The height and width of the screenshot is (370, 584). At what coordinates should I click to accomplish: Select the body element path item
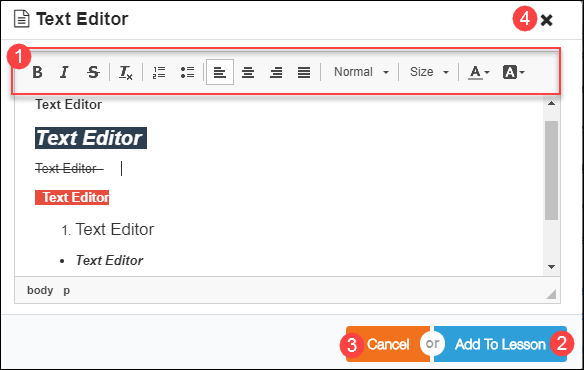click(40, 290)
